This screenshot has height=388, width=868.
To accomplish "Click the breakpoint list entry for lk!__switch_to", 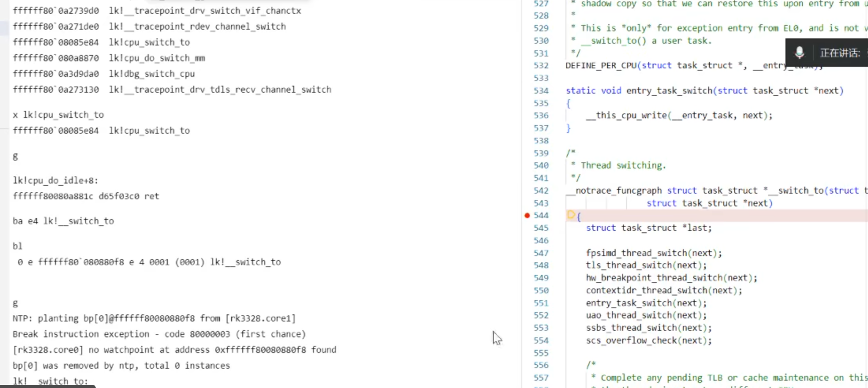I will click(149, 262).
